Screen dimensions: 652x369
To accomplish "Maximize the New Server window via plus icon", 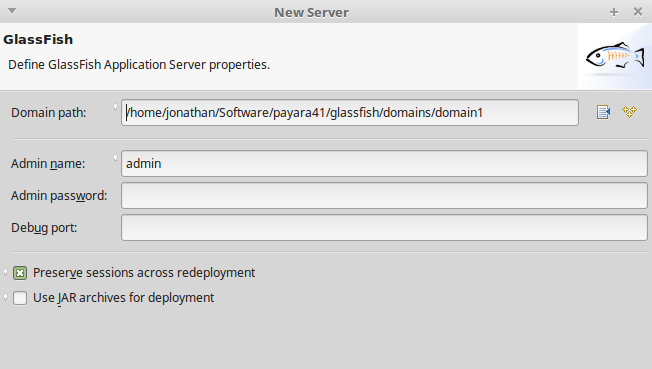I will [614, 12].
